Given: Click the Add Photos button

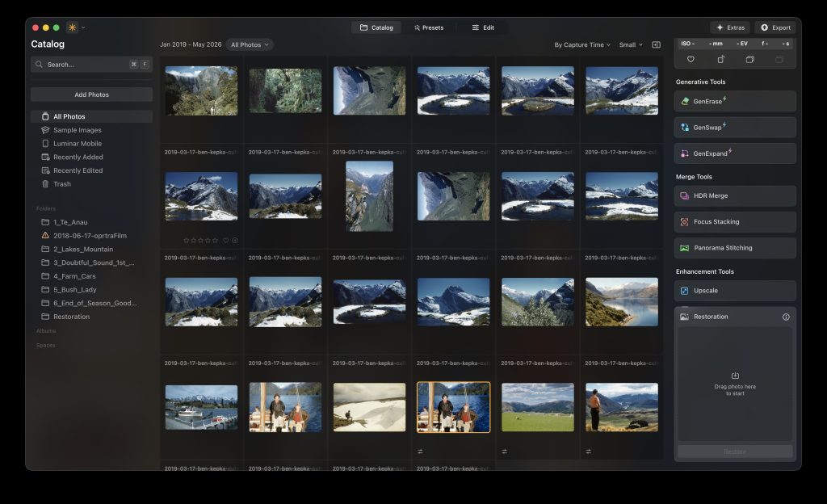Looking at the screenshot, I should coord(92,94).
